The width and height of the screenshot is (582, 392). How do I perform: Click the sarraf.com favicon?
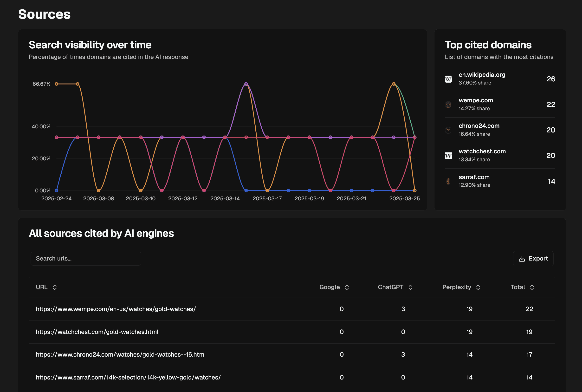point(448,181)
